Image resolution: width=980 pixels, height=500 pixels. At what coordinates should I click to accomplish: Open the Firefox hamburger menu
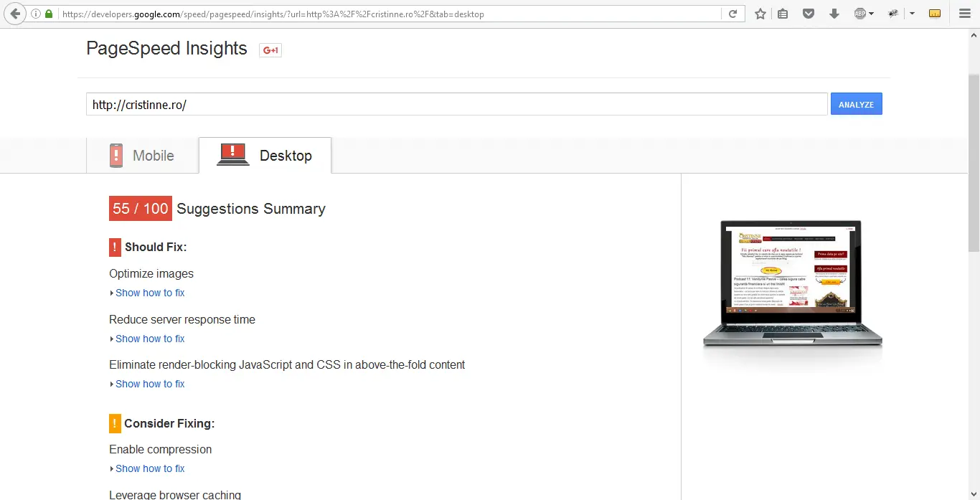(x=964, y=14)
